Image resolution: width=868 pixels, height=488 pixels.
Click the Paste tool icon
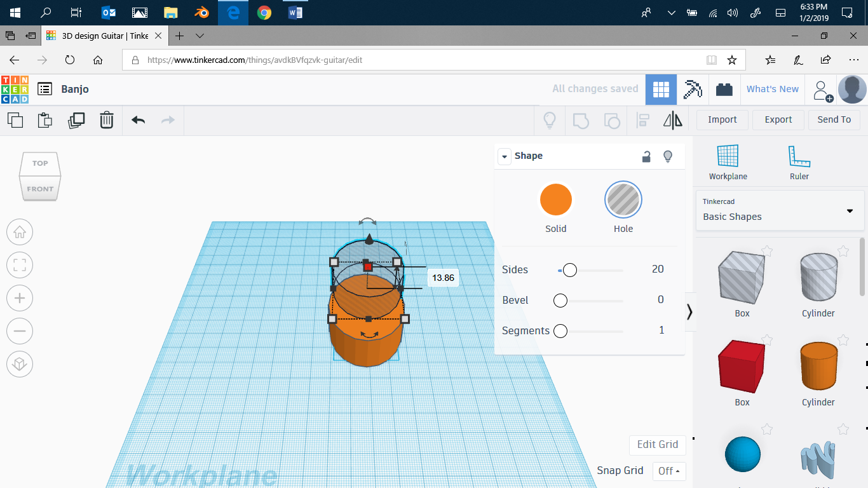(x=44, y=119)
